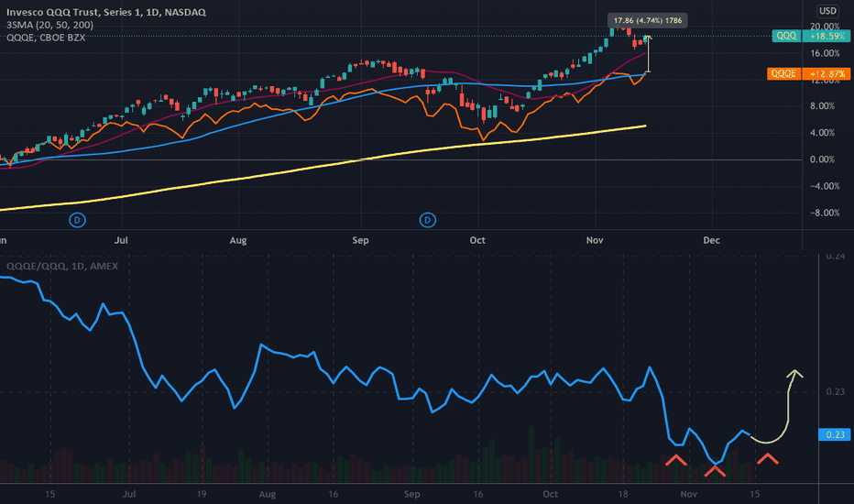Screen dimensions: 854x504
Task: Click the dividend 'D' marker near July
Action: pos(77,220)
